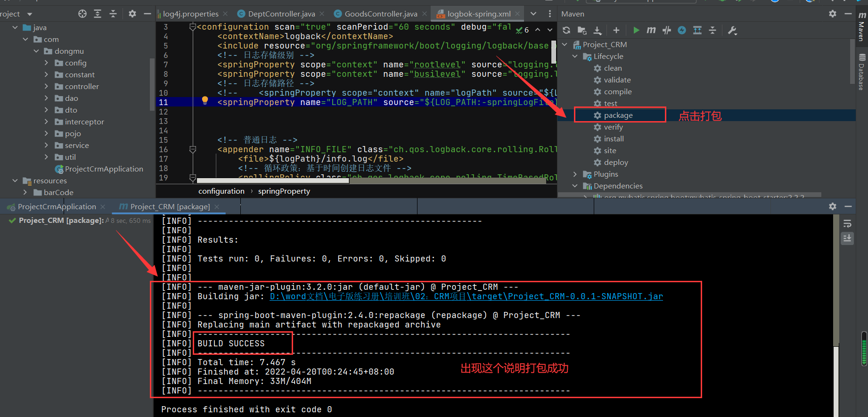Toggle scroll to end in console

click(847, 238)
